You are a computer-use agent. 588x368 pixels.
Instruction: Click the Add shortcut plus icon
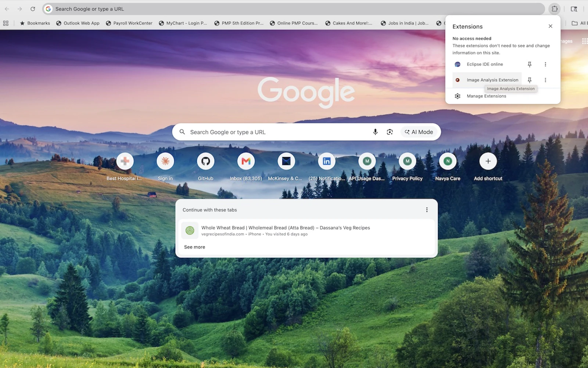coord(488,161)
